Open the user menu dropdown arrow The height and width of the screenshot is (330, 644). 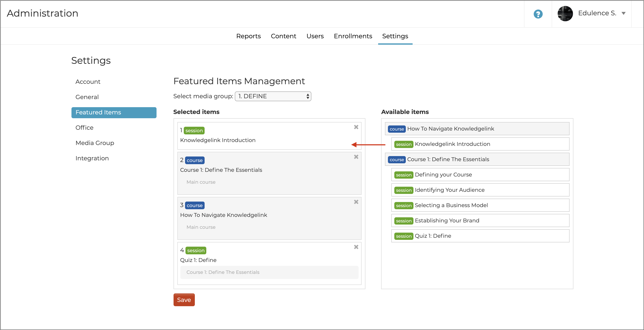point(624,13)
